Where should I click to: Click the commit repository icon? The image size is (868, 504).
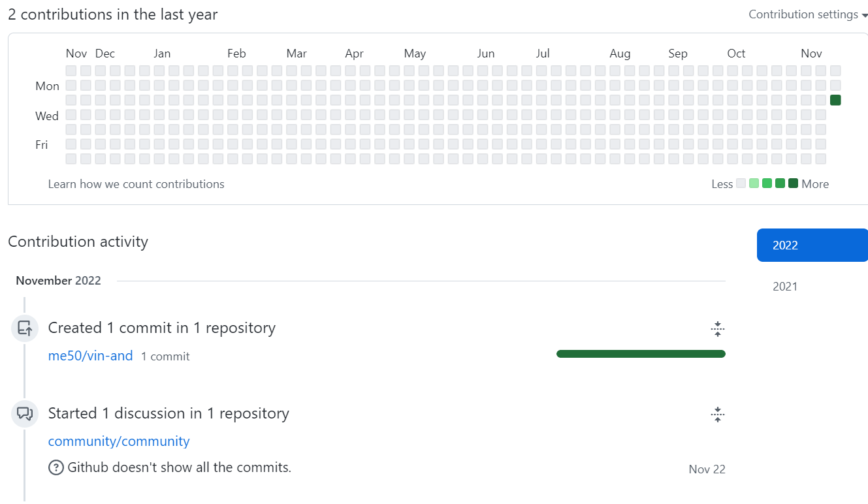pos(24,328)
